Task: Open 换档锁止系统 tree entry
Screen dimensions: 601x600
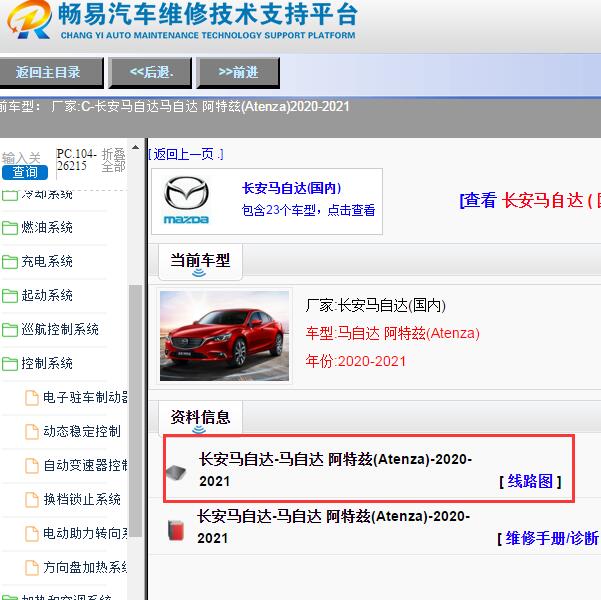Action: click(x=82, y=499)
